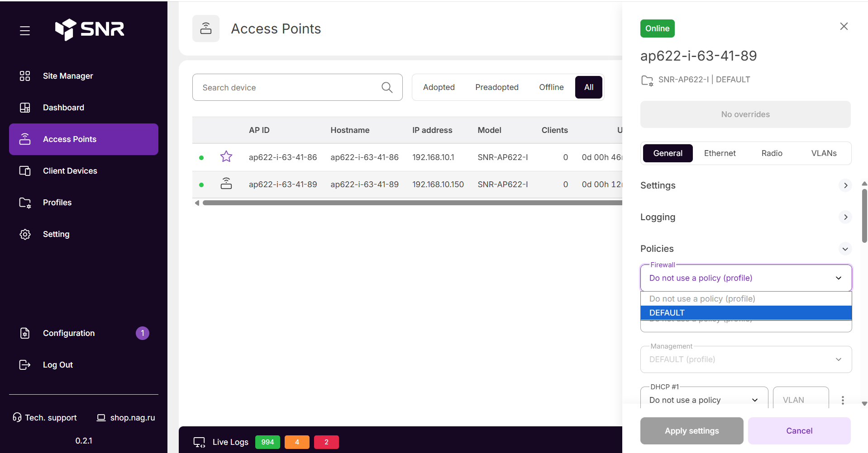The image size is (868, 453).
Task: Click IP address 192.168.10.150
Action: point(438,184)
